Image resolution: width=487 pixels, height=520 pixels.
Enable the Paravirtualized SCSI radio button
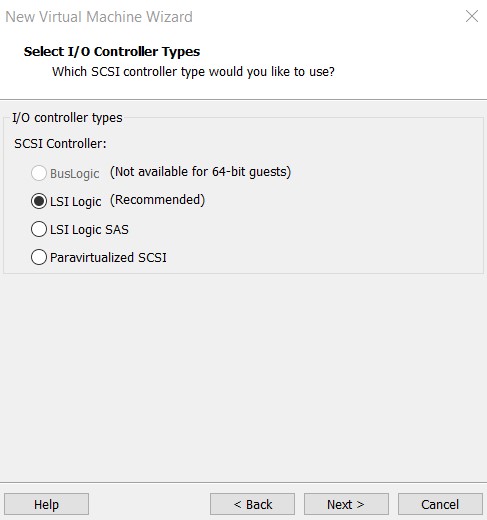pos(39,257)
